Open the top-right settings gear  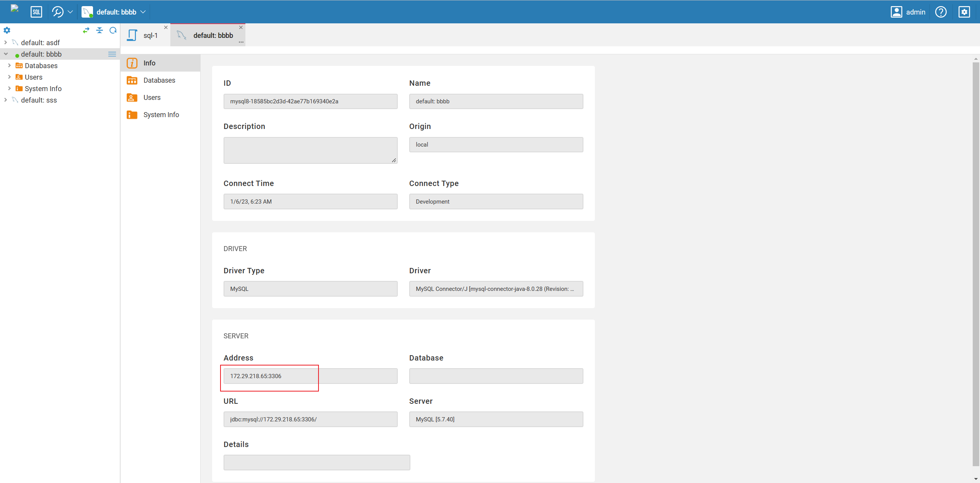coord(964,11)
